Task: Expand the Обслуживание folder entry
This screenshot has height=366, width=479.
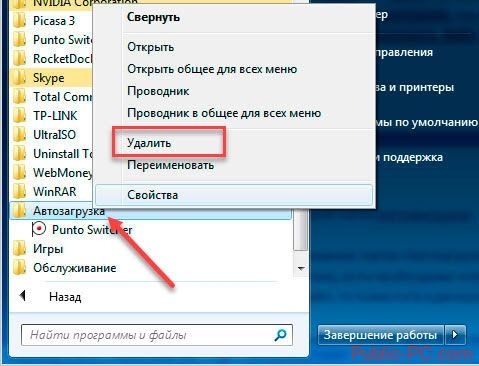Action: click(151, 268)
